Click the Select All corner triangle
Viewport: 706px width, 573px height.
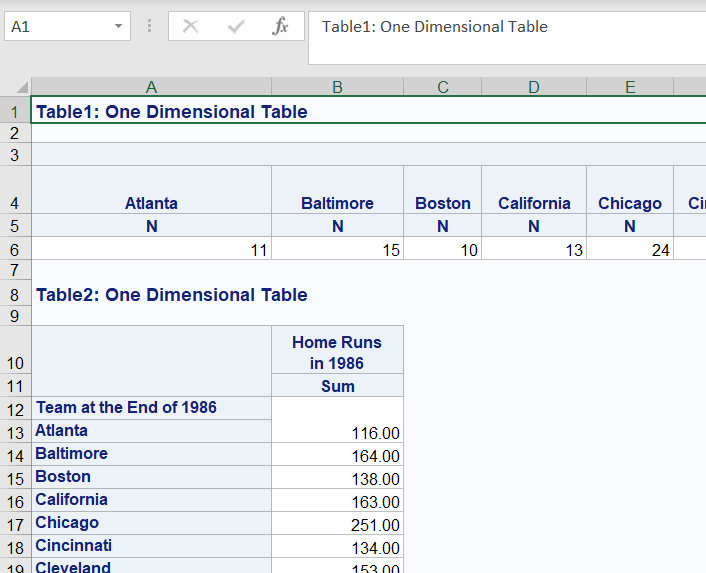(x=21, y=88)
